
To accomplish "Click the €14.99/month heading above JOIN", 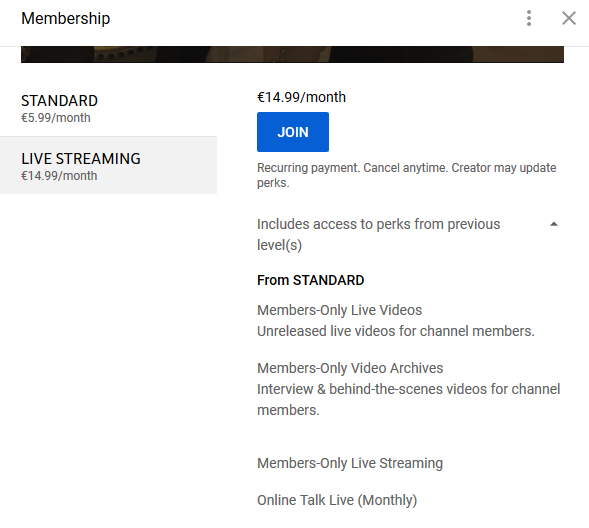I will pyautogui.click(x=301, y=97).
